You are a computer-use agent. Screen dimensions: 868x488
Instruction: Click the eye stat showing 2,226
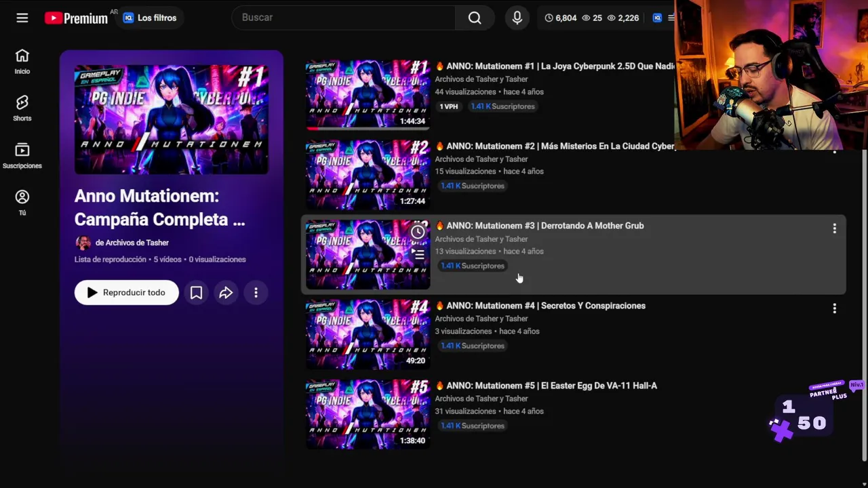pyautogui.click(x=623, y=18)
